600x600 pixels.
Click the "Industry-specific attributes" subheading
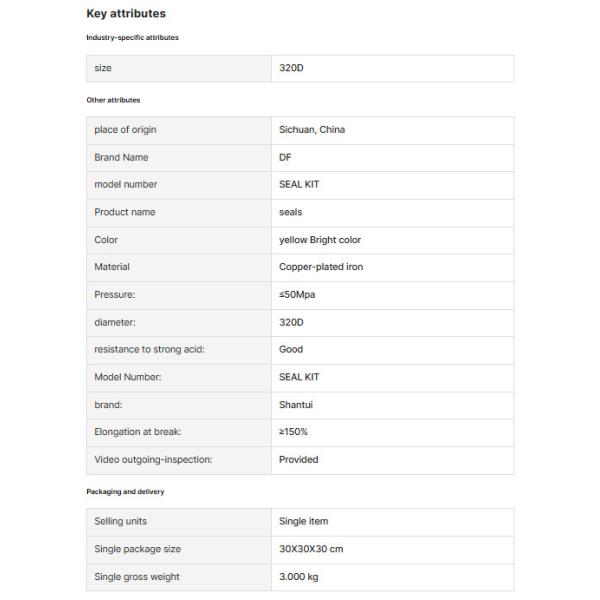(132, 37)
